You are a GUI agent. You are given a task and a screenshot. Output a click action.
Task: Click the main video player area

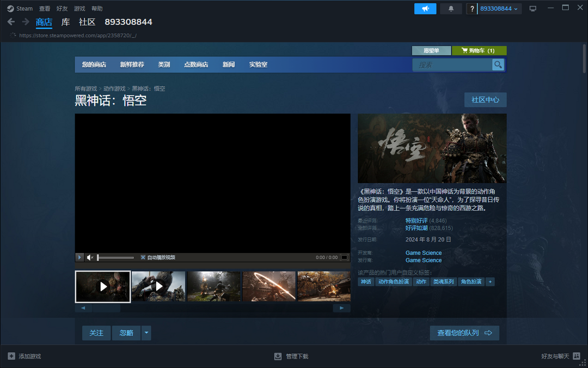[x=213, y=183]
